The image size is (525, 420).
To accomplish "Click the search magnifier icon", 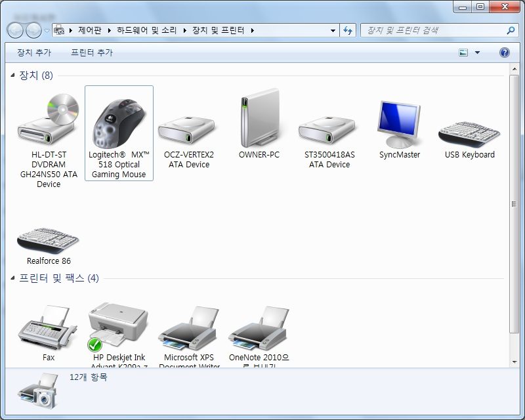I will coord(511,30).
